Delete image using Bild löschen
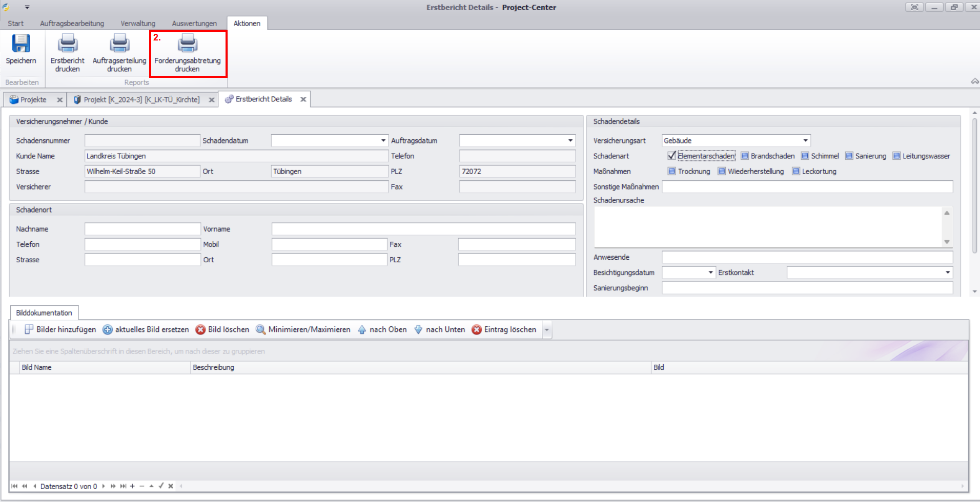 pyautogui.click(x=222, y=329)
